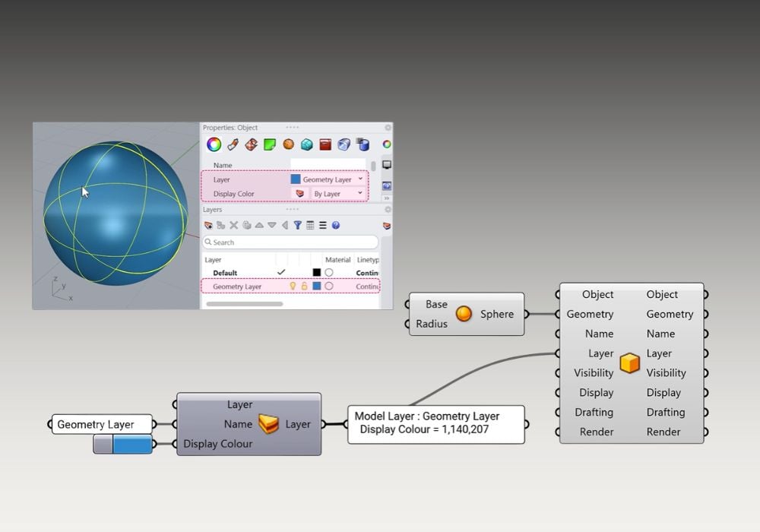Click the Properties vertical scrollbar
760x532 pixels.
tap(373, 166)
